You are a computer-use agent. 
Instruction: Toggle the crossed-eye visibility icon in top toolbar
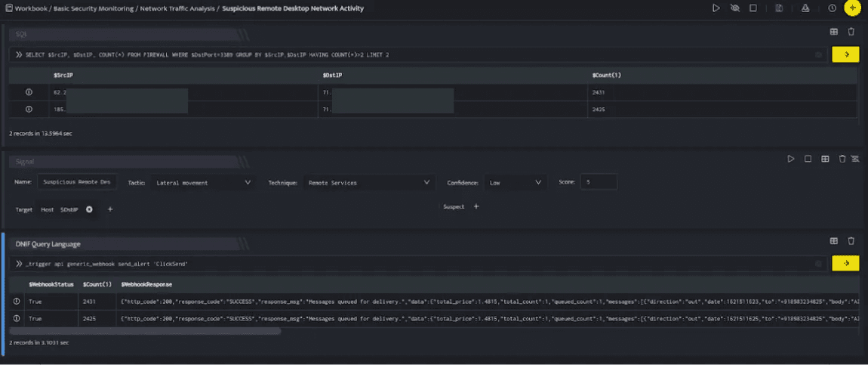point(734,8)
